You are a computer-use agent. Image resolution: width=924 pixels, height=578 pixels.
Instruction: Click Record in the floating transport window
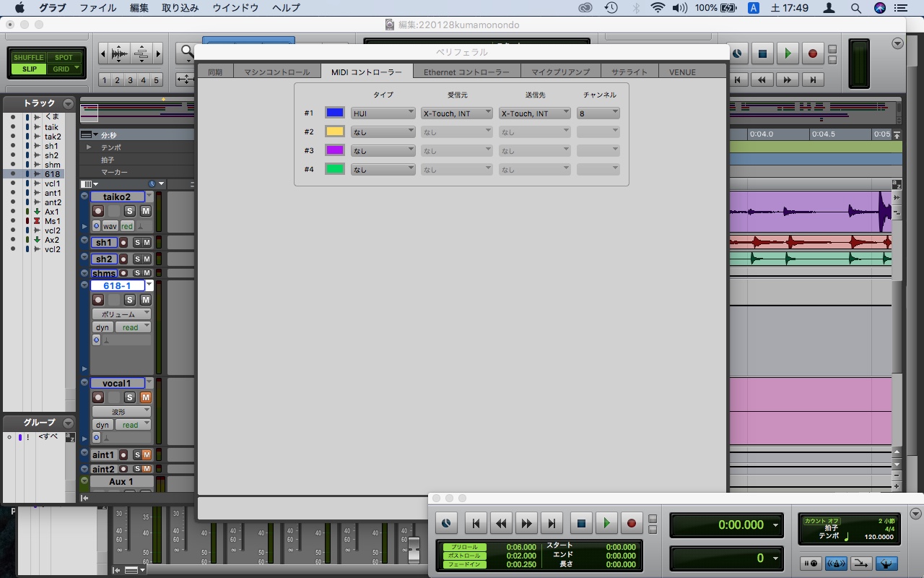coord(632,522)
